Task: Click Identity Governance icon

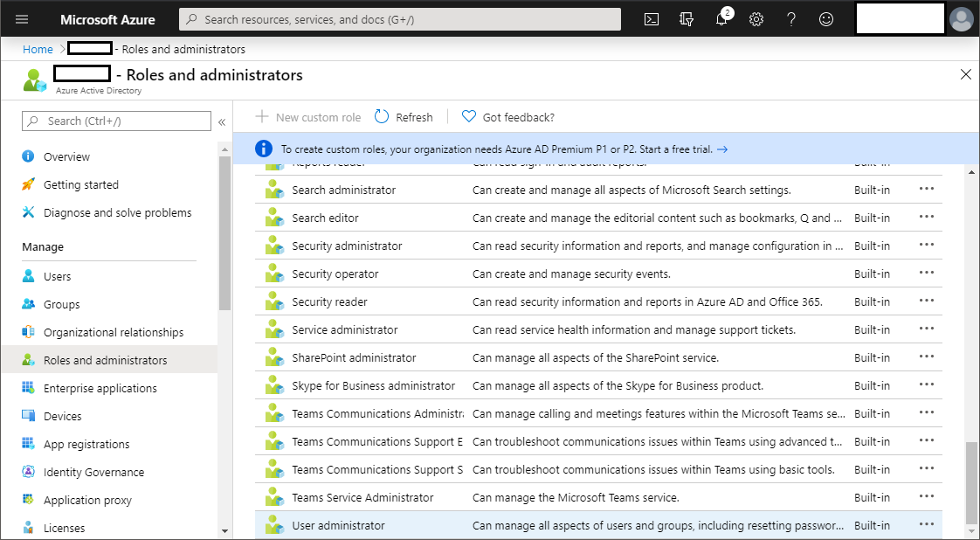Action: click(x=28, y=472)
